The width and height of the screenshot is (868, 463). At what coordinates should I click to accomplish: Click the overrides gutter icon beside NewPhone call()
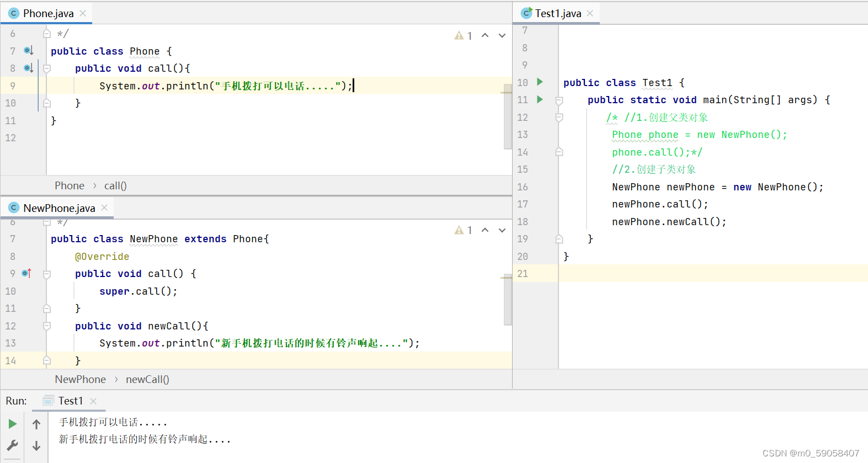(x=26, y=273)
